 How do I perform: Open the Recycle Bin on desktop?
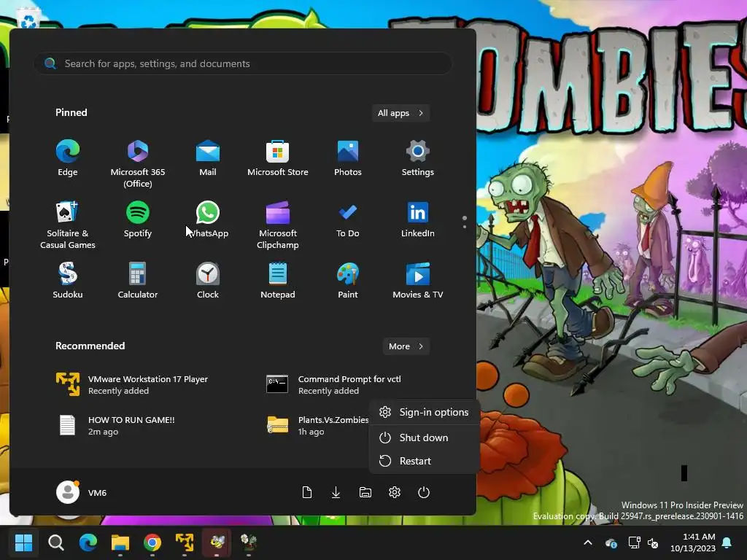click(x=28, y=20)
